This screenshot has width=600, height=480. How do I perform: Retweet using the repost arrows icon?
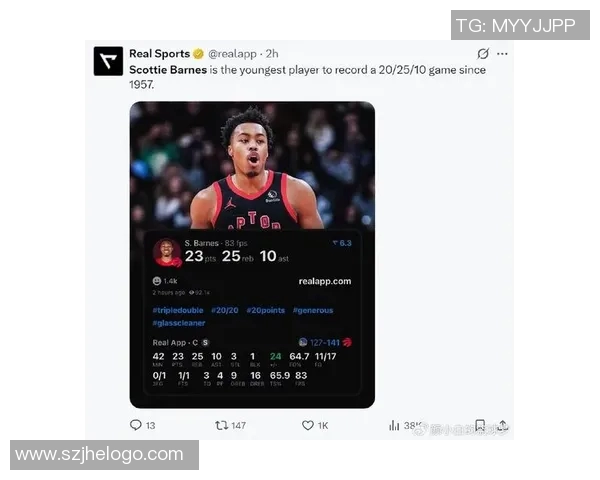tap(222, 425)
